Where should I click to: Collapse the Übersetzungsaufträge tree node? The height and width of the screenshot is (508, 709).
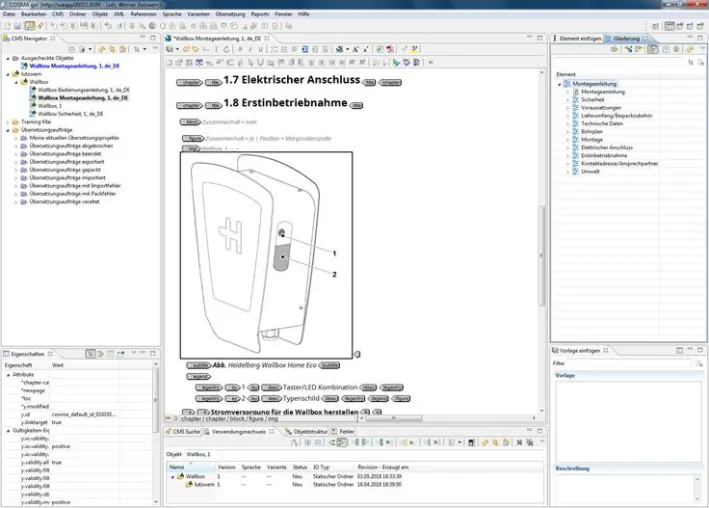coord(8,130)
